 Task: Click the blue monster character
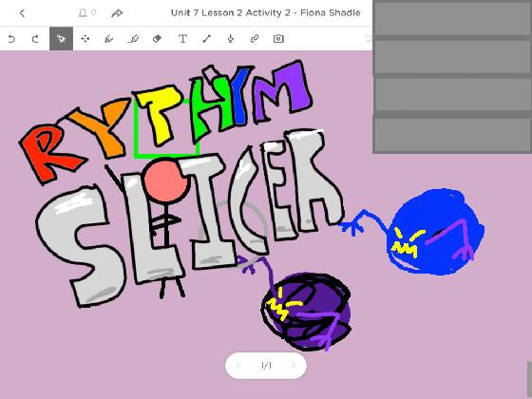click(436, 232)
